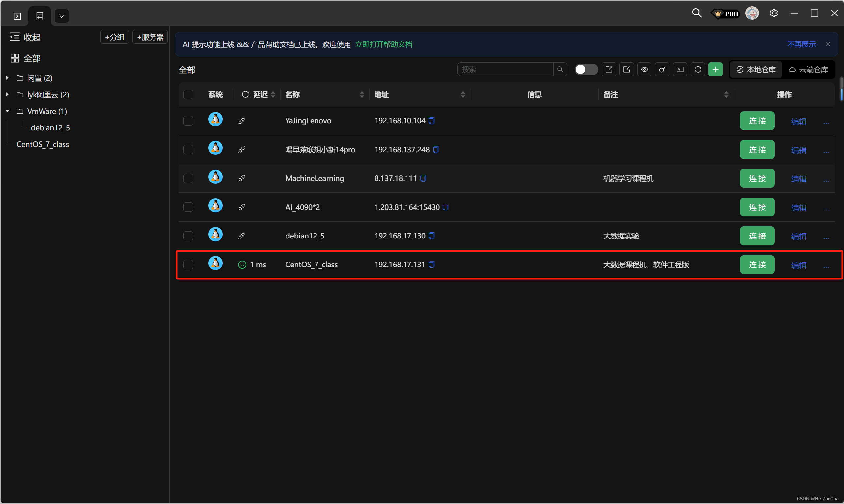This screenshot has width=844, height=504.
Task: Click the vertical scrollbar on the right edge
Action: click(841, 89)
